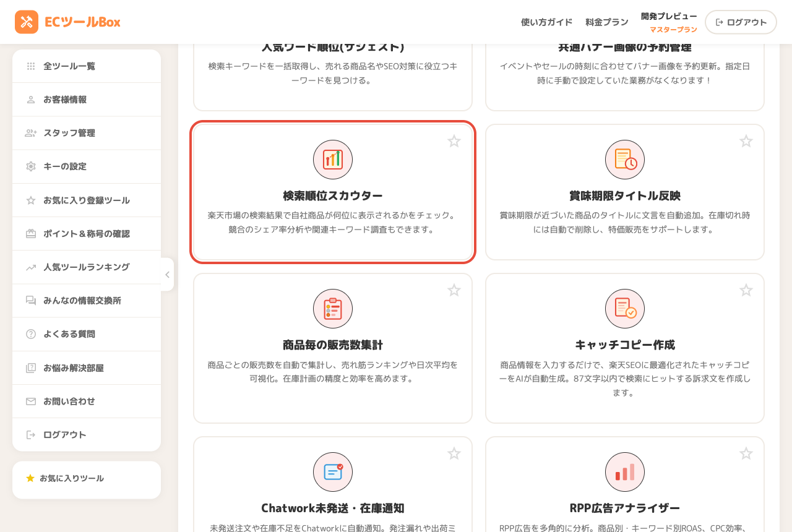Click the 人気ワード順位 card description
792x532 pixels.
tap(333, 73)
